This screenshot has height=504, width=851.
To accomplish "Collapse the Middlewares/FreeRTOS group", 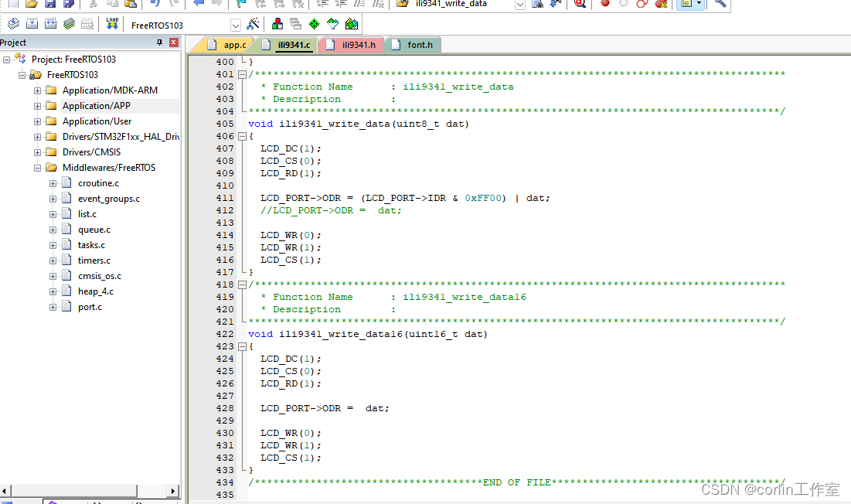I will [x=36, y=167].
